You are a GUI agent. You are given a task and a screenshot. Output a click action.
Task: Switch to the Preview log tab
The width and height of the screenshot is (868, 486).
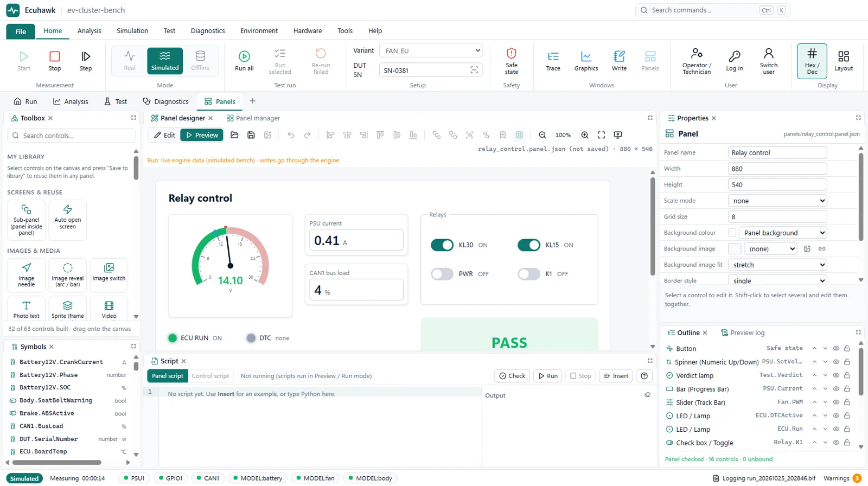pyautogui.click(x=743, y=333)
